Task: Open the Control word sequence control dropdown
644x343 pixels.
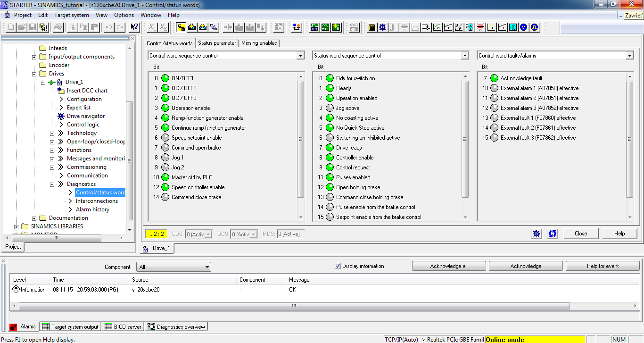Action: [300, 56]
